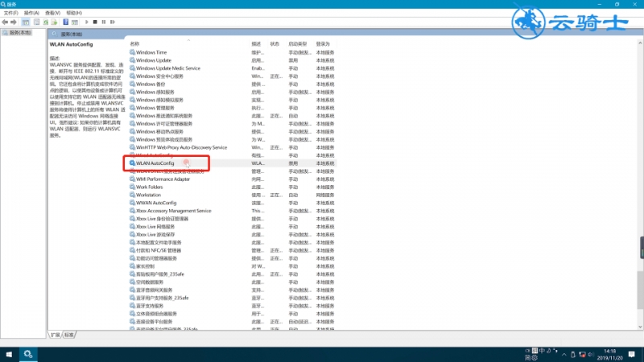Open the 查看(V) menu
The height and width of the screenshot is (362, 644).
(x=52, y=13)
